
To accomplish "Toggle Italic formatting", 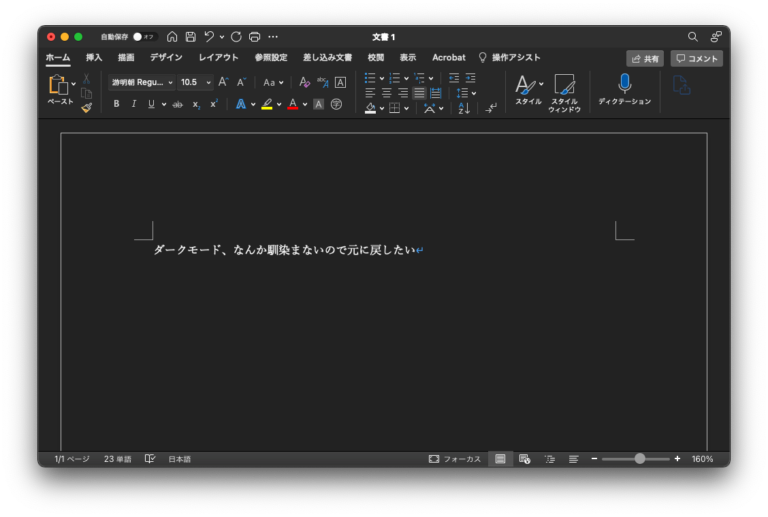I will (x=133, y=104).
